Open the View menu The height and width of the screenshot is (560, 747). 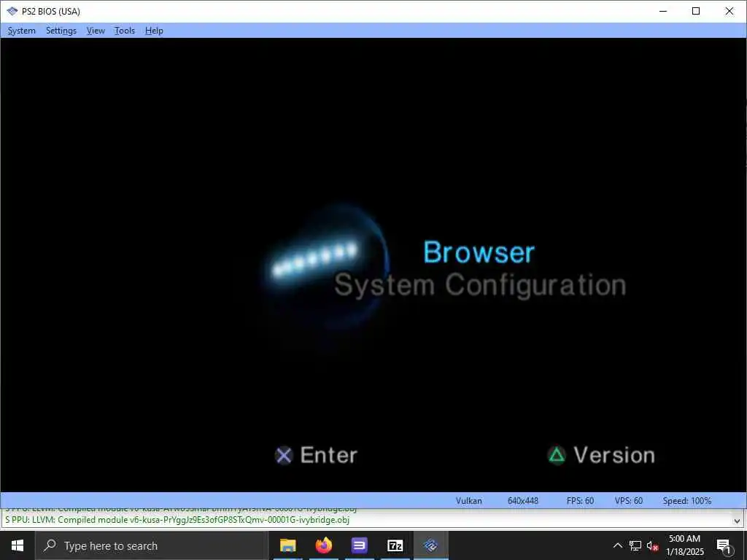pos(96,31)
